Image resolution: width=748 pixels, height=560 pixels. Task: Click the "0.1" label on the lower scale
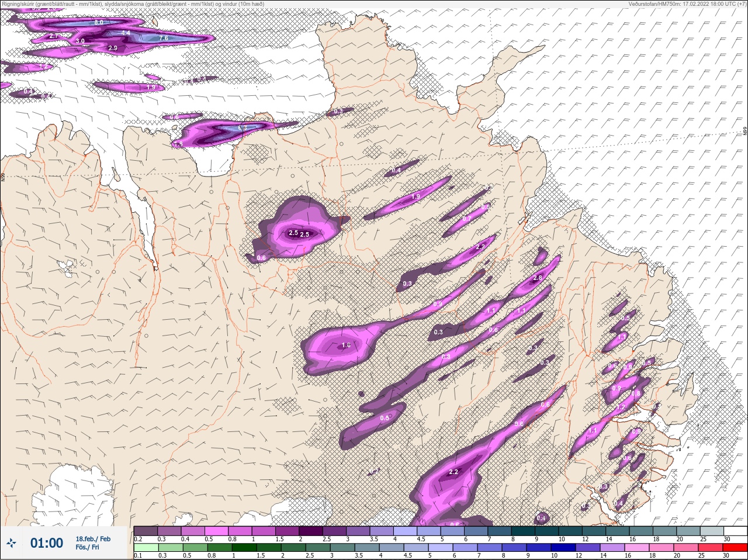(x=138, y=555)
